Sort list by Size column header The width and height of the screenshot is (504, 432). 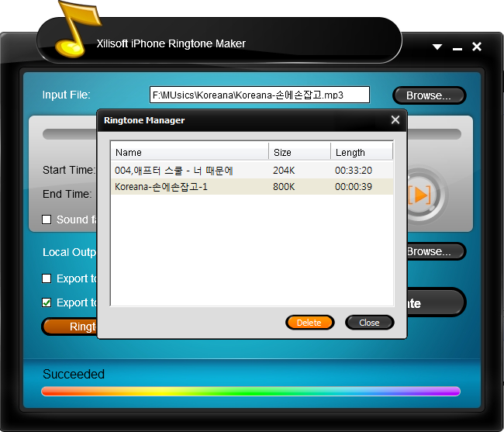pyautogui.click(x=299, y=152)
